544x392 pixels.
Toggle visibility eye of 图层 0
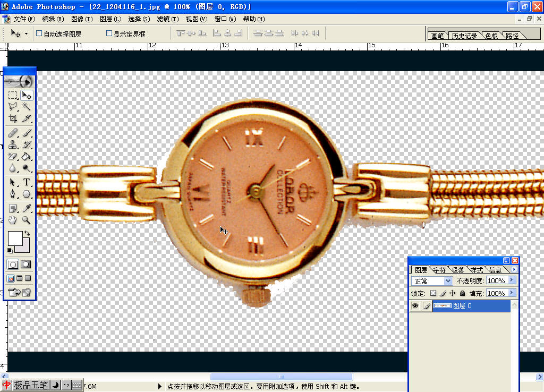(415, 305)
